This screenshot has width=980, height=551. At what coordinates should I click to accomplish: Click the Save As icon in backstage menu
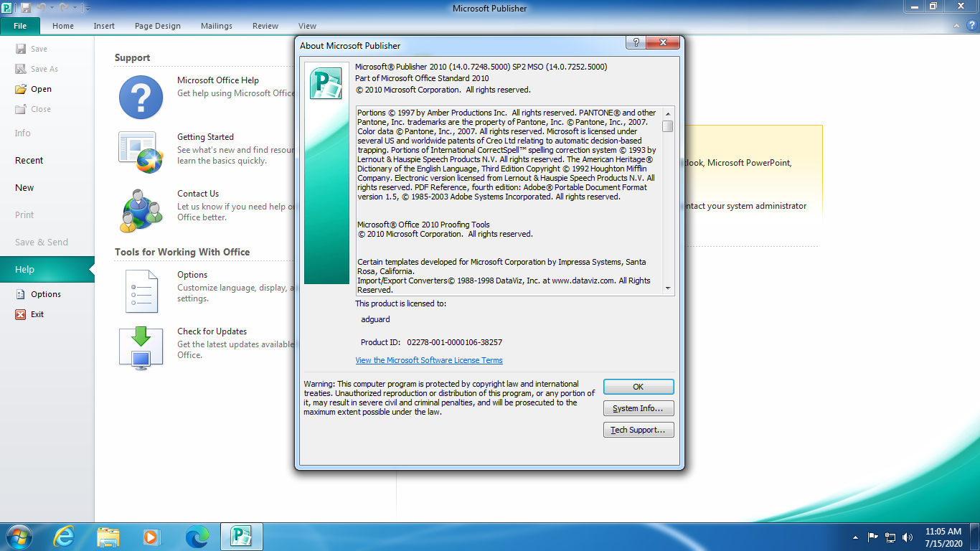click(21, 69)
